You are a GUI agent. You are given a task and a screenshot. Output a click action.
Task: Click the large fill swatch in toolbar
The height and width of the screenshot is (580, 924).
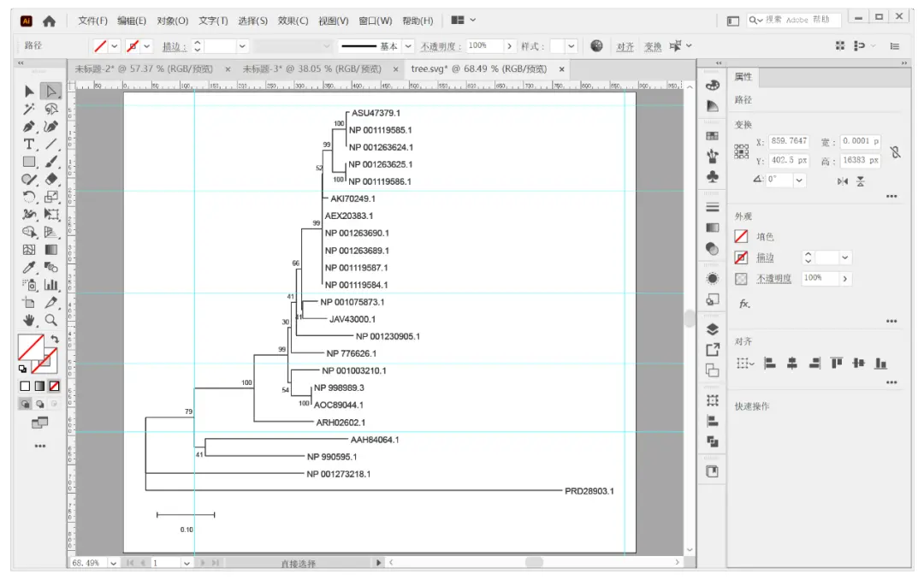point(31,347)
